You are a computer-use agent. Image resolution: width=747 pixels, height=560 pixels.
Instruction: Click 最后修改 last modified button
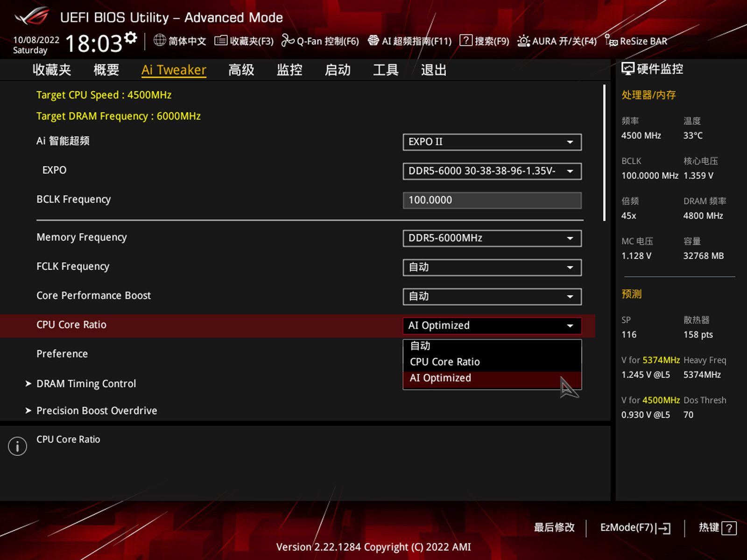coord(554,528)
